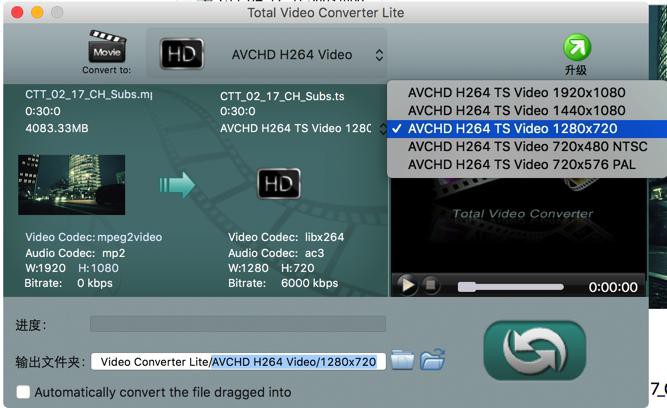Open output folder with arrow folder icon
Screen dimensions: 667x408
pyautogui.click(x=432, y=359)
